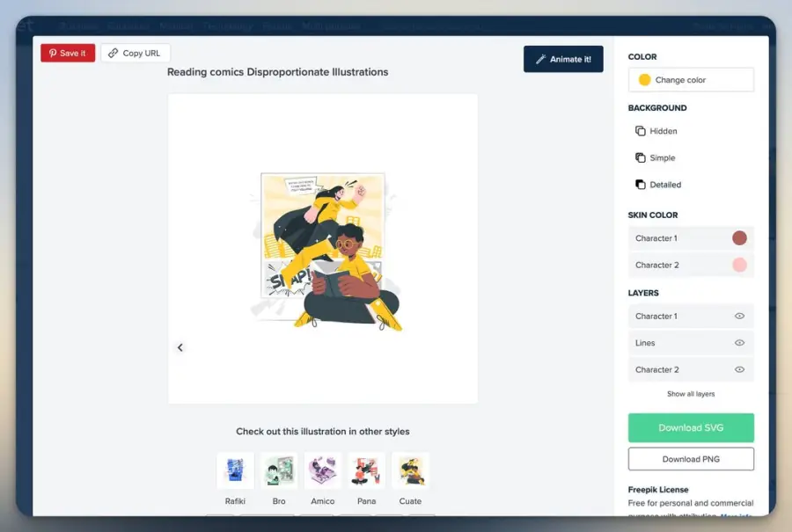Screen dimensions: 792x532
Task: Change Character 2 skin color swatch
Action: (739, 265)
